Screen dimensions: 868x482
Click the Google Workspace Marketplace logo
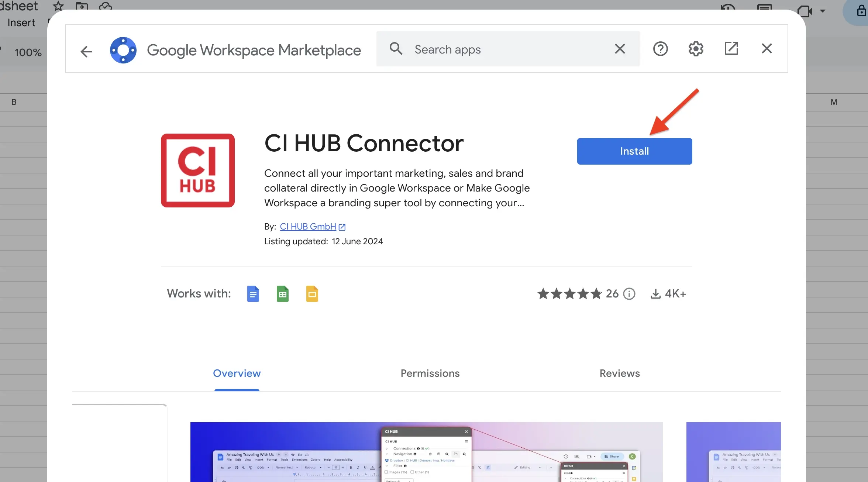tap(123, 50)
